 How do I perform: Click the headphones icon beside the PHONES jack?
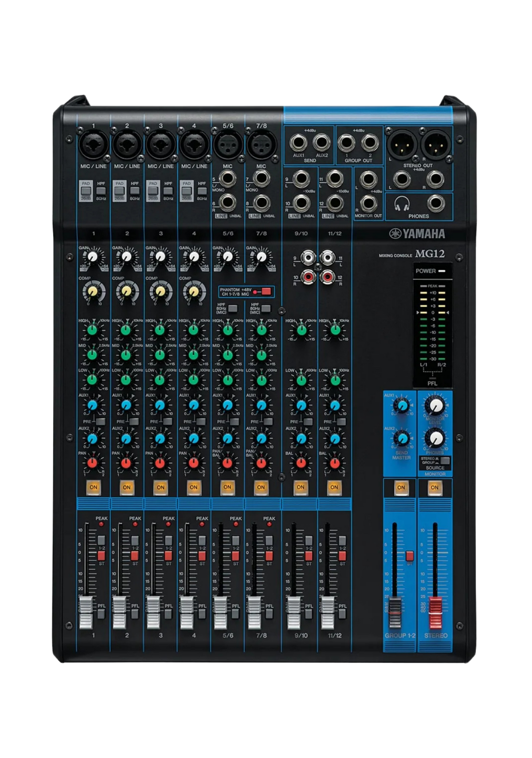[x=402, y=204]
